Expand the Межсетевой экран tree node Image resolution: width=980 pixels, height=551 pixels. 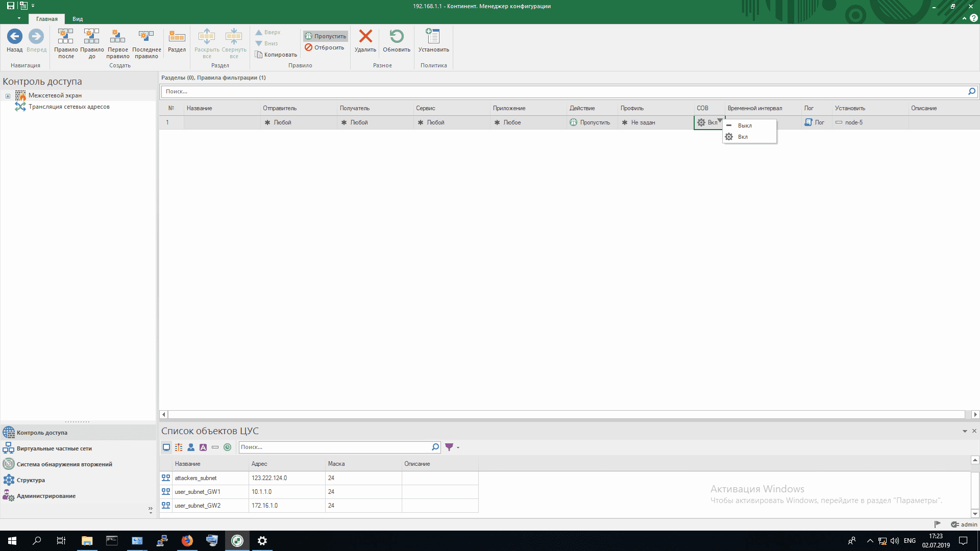8,96
